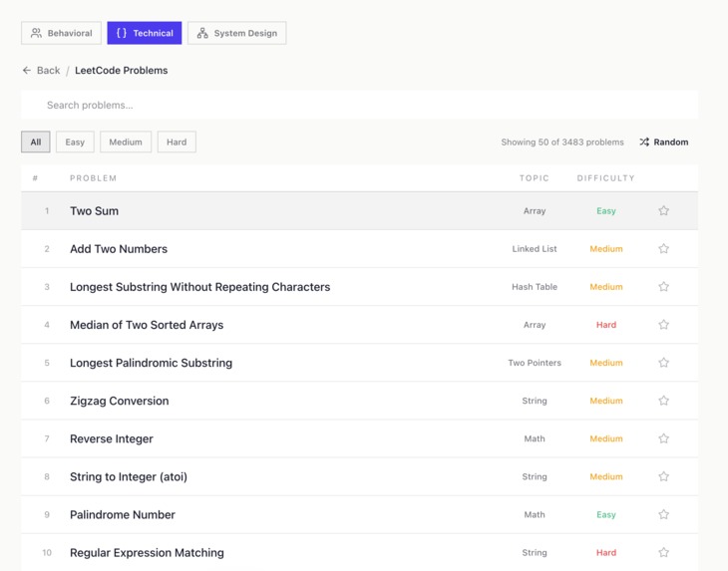The height and width of the screenshot is (571, 728).
Task: Star the Reverse Integer problem
Action: [x=663, y=438]
